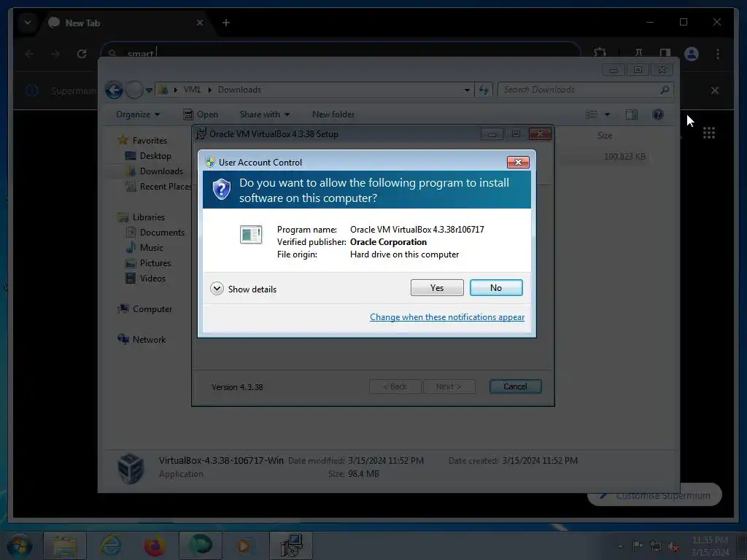Click Explorer forward navigation button
747x560 pixels.
coord(134,90)
